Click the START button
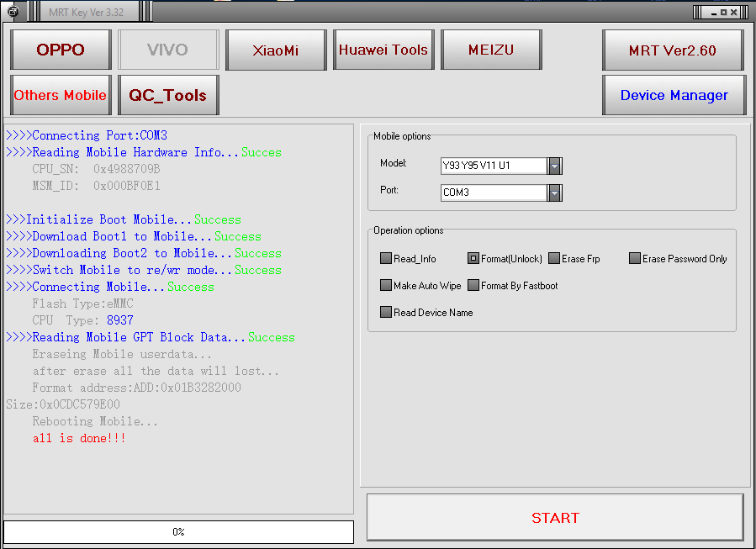This screenshot has width=756, height=549. 555,518
